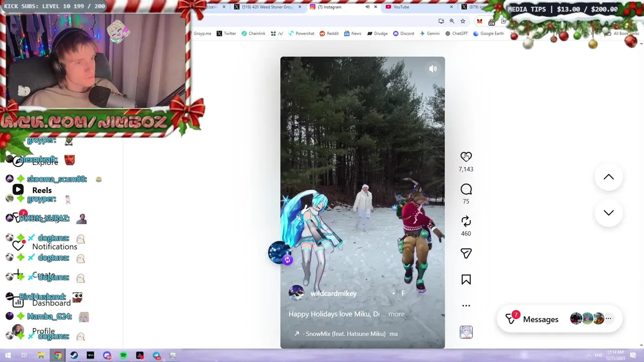Open Telegram from the taskbar
This screenshot has height=362, width=644.
(x=156, y=355)
